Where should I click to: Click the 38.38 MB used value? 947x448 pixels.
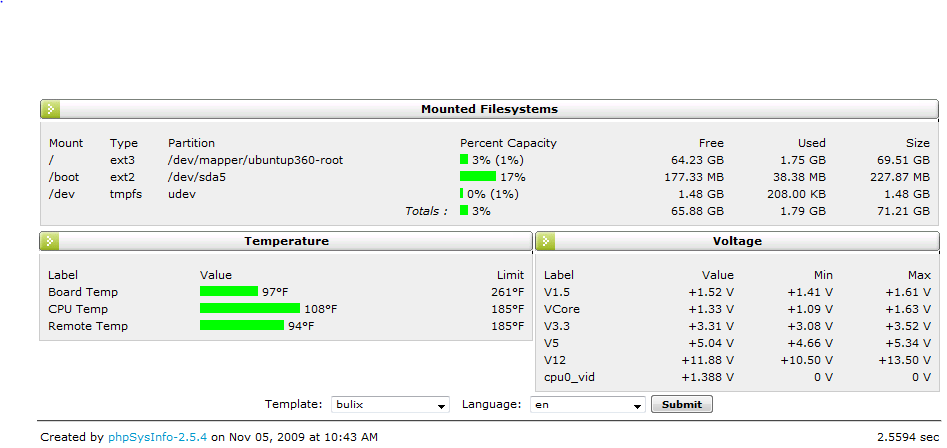(x=798, y=177)
